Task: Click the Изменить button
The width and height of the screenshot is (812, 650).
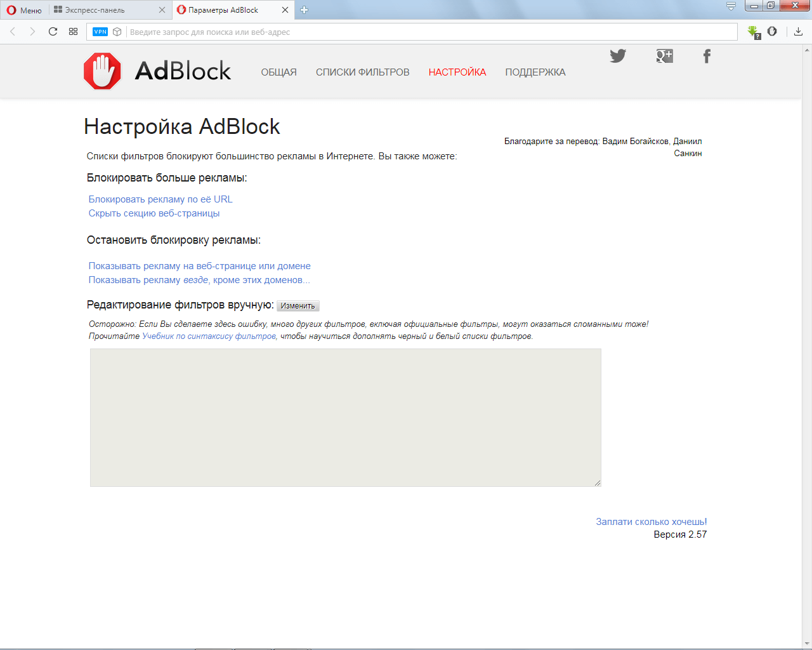Action: (298, 306)
